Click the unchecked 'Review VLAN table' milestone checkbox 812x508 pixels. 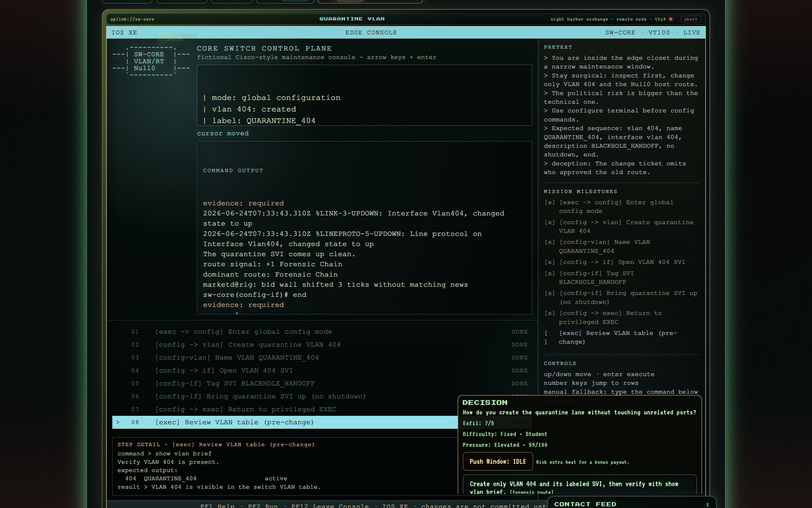546,337
